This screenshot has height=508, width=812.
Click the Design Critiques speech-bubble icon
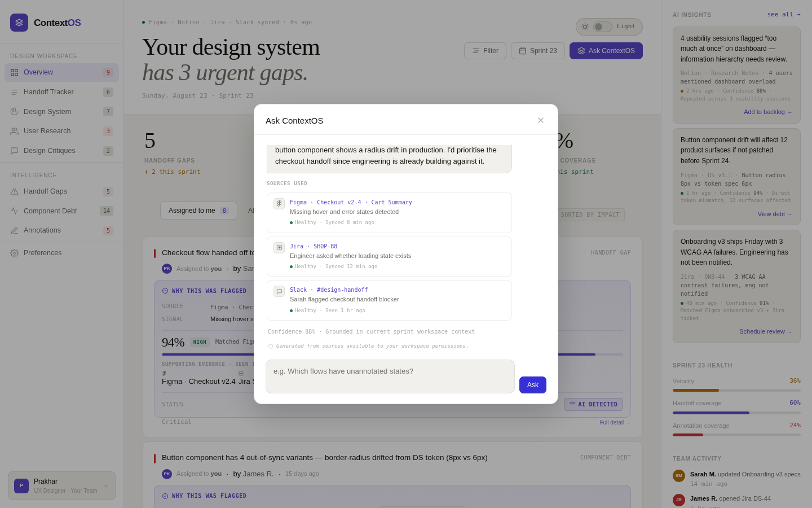[x=14, y=151]
